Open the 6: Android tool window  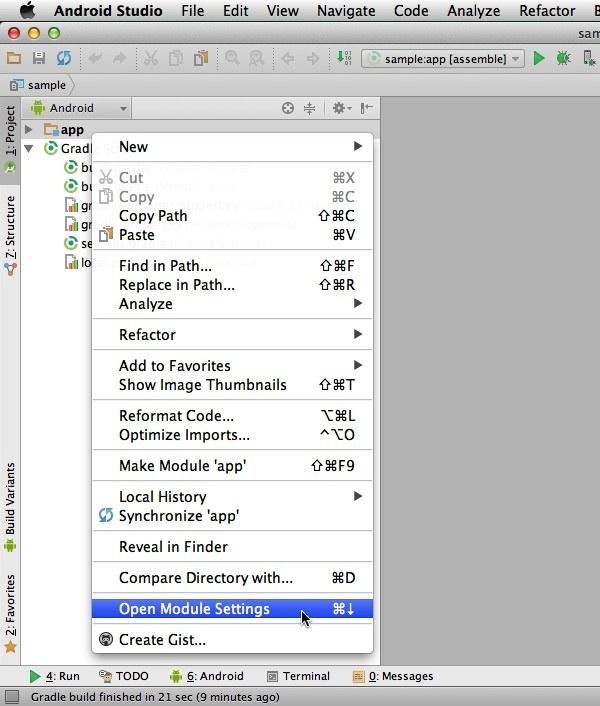(x=207, y=676)
